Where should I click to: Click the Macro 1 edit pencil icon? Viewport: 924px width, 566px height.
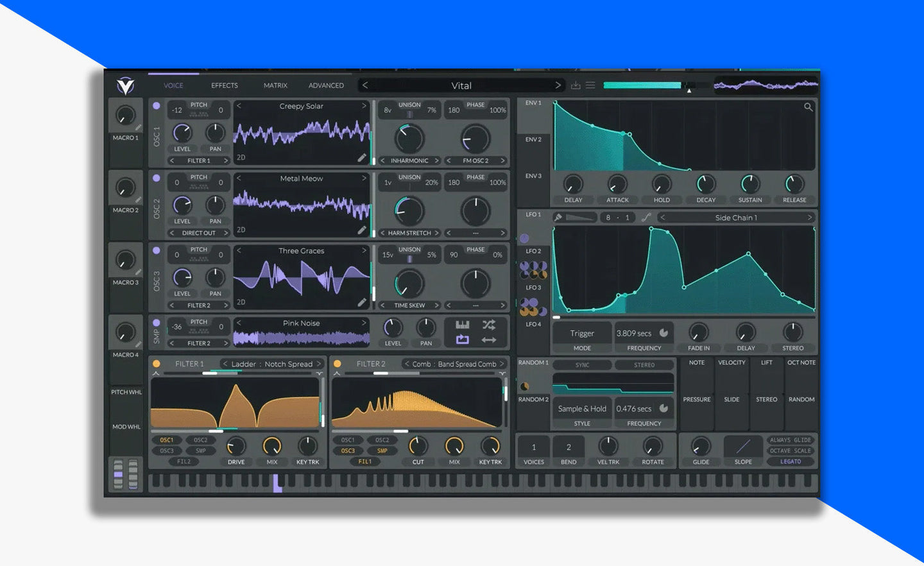(x=138, y=128)
